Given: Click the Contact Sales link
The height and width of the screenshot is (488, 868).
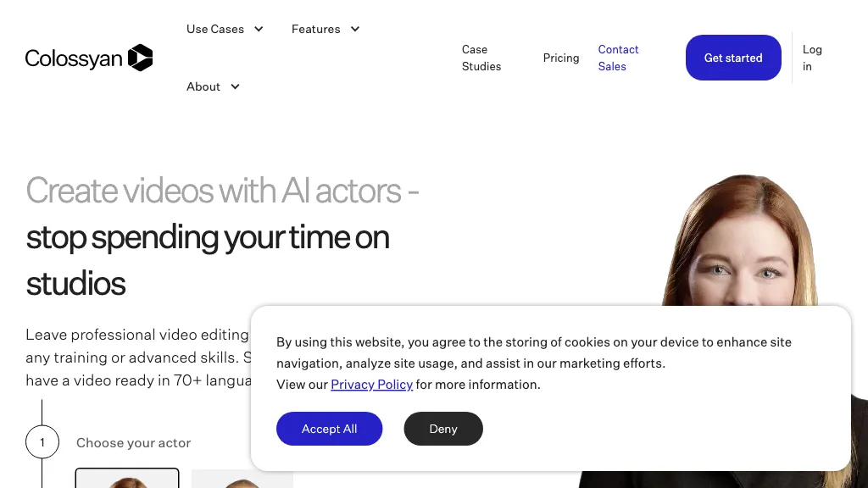Looking at the screenshot, I should (618, 58).
